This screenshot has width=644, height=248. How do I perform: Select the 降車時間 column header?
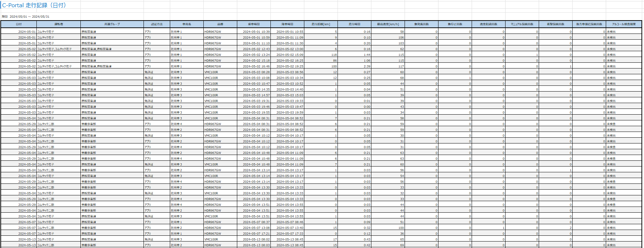click(287, 24)
